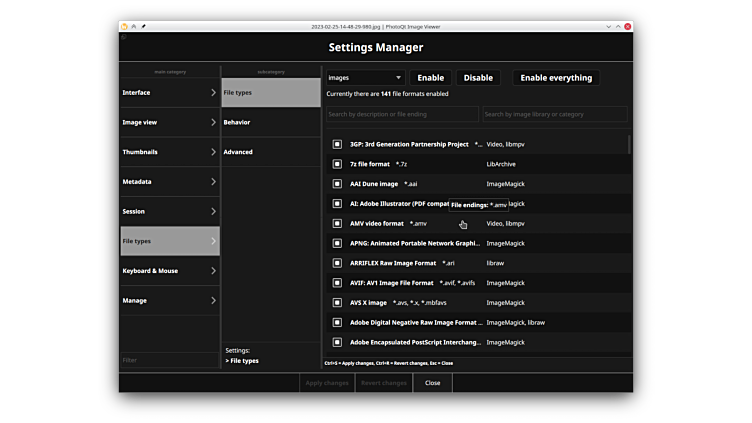The height and width of the screenshot is (423, 752).
Task: Expand the Manage category chevron
Action: pos(213,301)
